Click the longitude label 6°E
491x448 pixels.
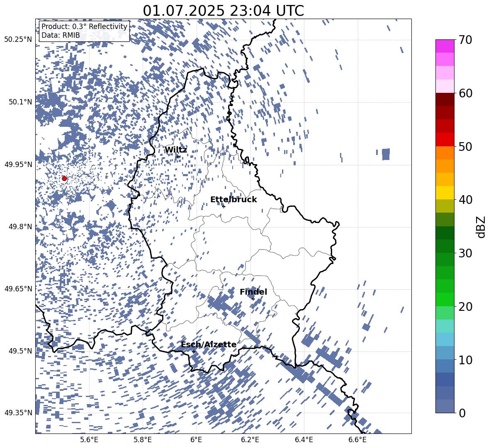click(x=196, y=440)
